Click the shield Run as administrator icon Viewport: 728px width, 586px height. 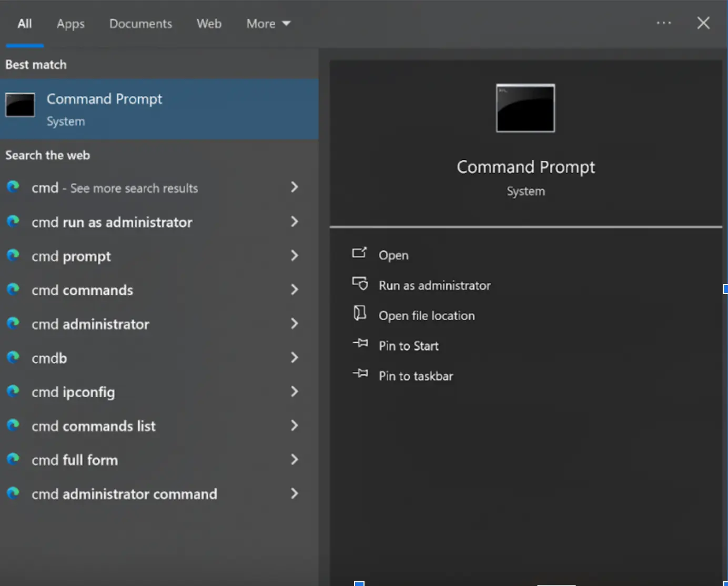(x=360, y=284)
